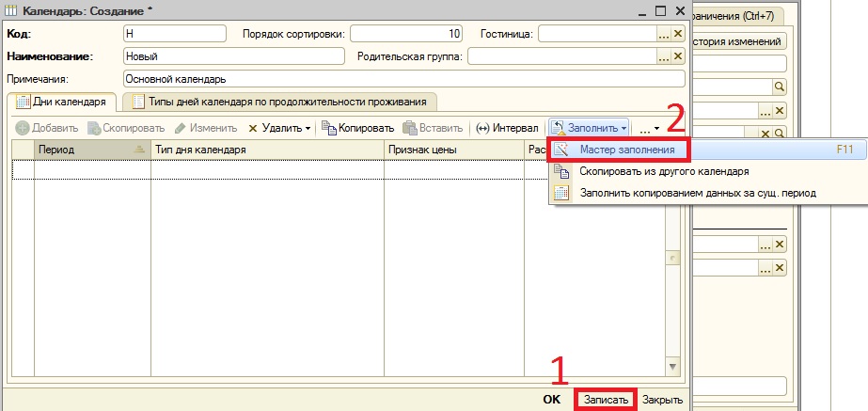Clear Родительская группа with the X button
This screenshot has height=411, width=868.
click(678, 55)
